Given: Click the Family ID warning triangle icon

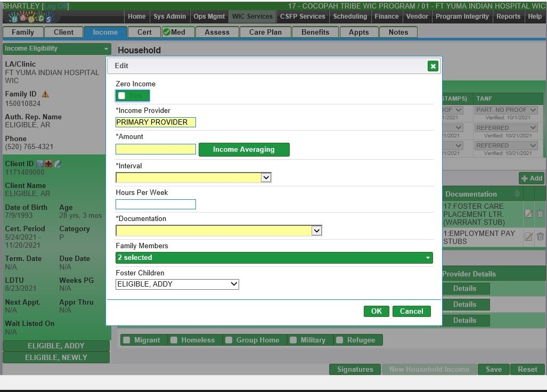Looking at the screenshot, I should click(45, 94).
